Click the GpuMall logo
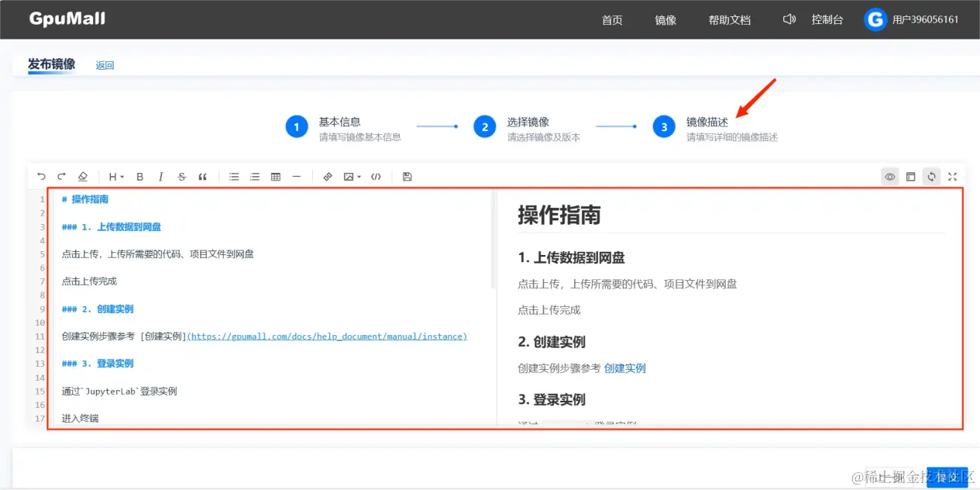Viewport: 980px width, 490px height. pyautogui.click(x=67, y=19)
